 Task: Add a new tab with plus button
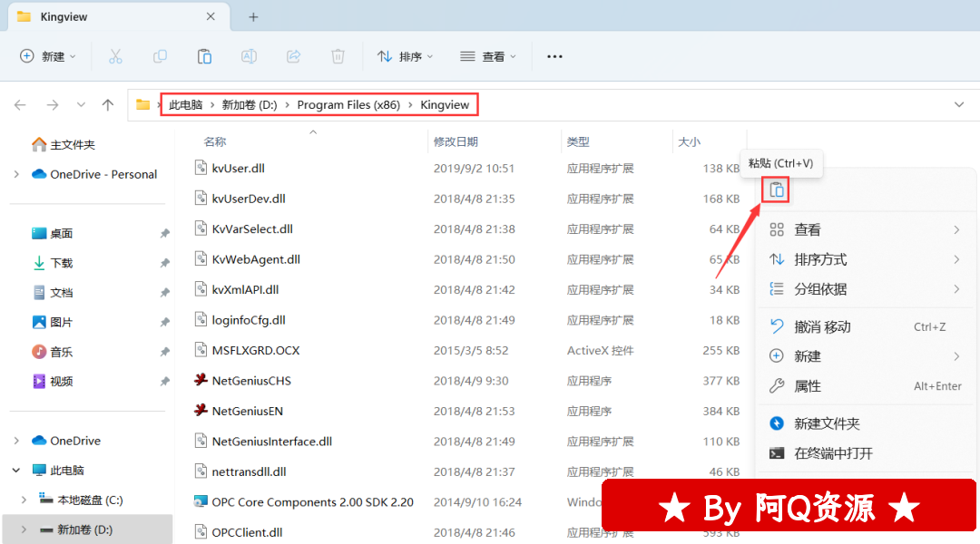(x=253, y=17)
